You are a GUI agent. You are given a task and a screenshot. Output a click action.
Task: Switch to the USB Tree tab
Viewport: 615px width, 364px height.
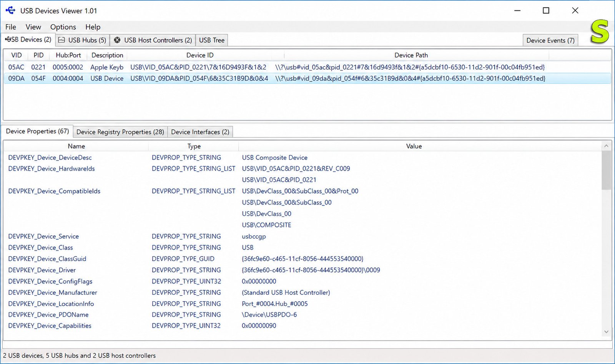(x=212, y=40)
